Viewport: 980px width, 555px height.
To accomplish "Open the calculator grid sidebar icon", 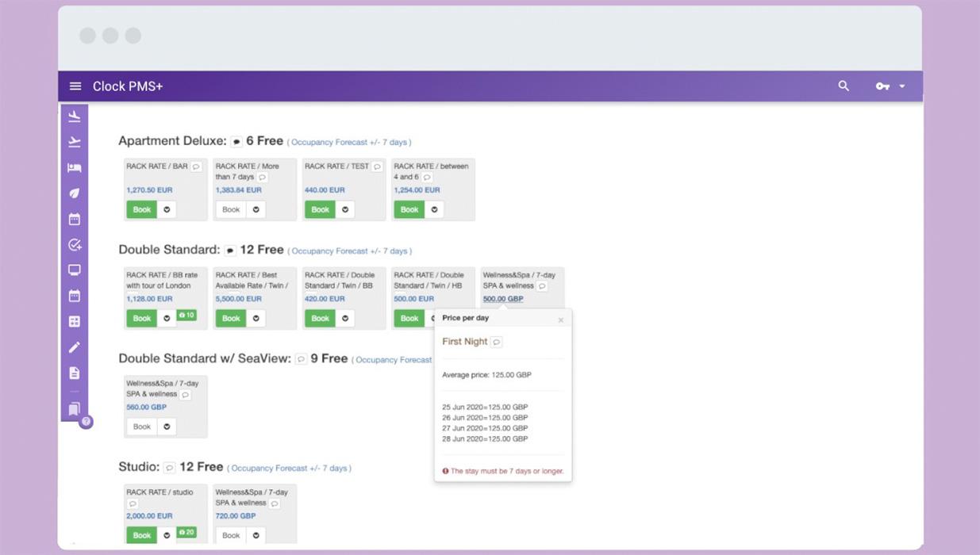I will point(75,322).
